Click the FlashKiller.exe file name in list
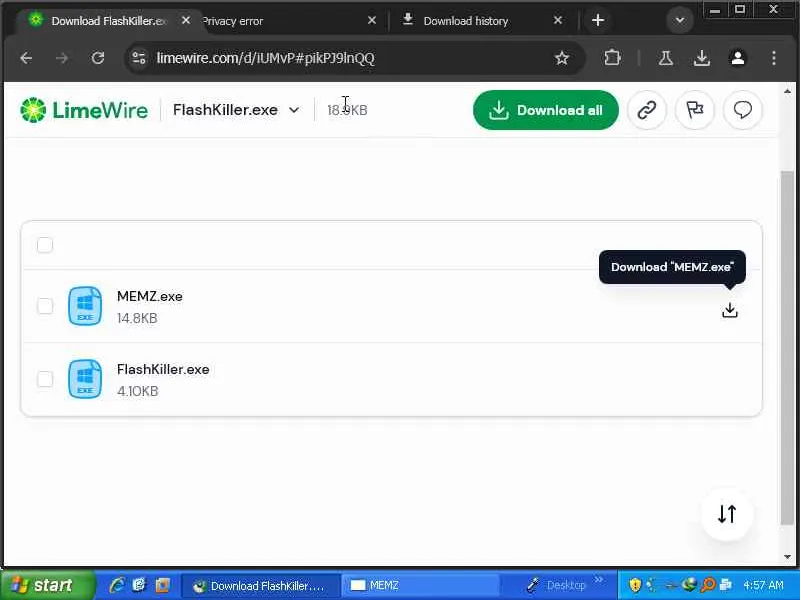 [163, 369]
